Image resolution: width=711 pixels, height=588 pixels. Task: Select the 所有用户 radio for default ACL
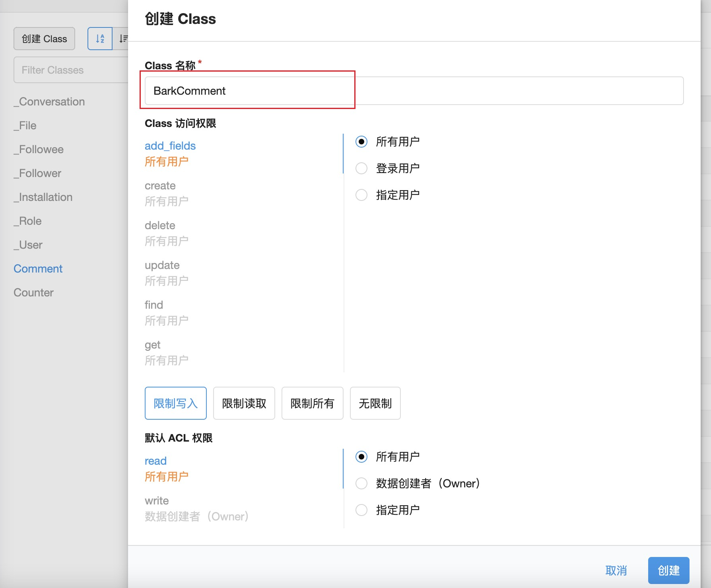[x=361, y=457]
